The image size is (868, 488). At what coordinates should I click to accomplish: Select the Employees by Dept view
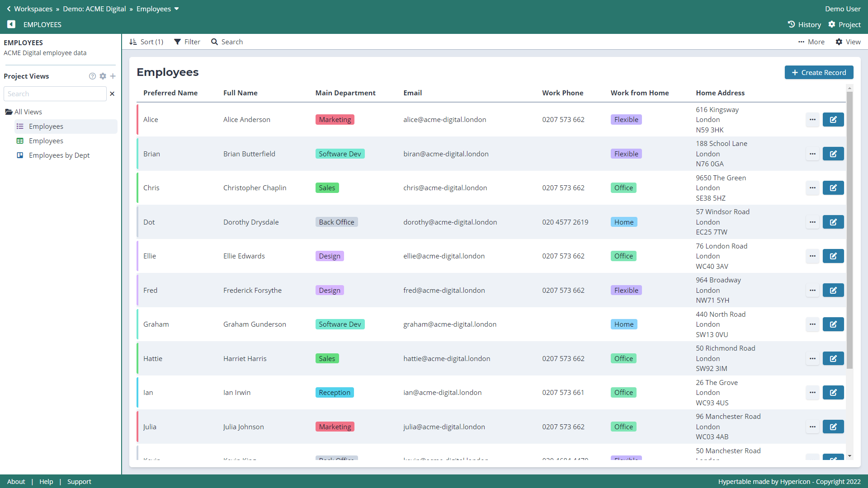point(66,155)
